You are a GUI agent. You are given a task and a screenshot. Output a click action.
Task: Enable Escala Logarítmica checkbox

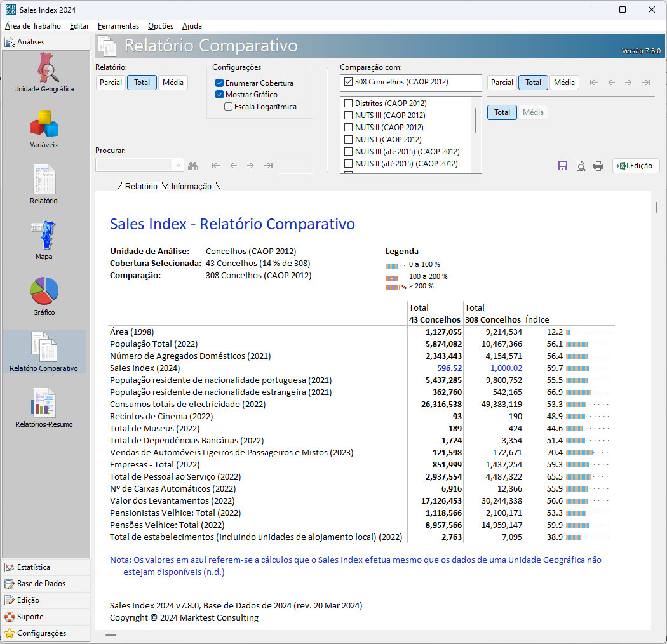[x=228, y=107]
